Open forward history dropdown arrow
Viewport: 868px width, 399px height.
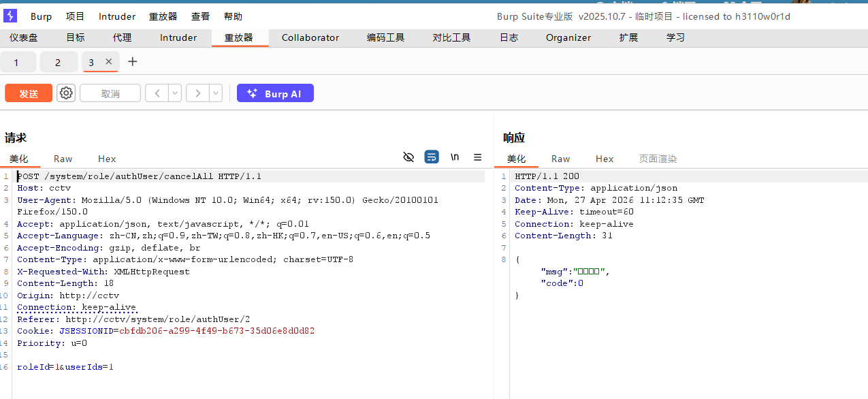pyautogui.click(x=216, y=93)
